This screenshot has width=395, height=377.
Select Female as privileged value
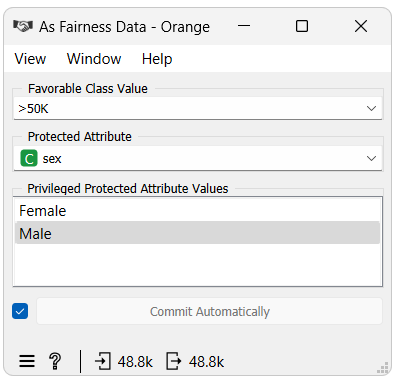coord(198,211)
